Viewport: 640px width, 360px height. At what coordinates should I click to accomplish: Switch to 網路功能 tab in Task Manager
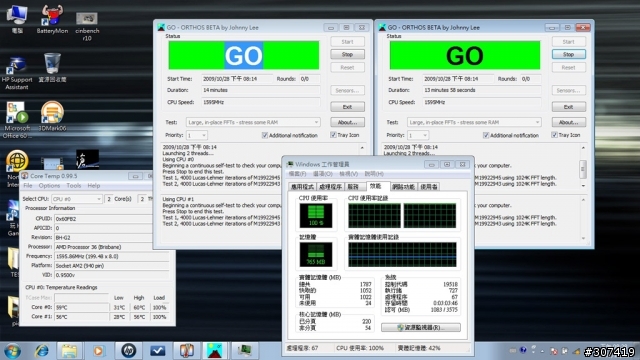[x=403, y=187]
